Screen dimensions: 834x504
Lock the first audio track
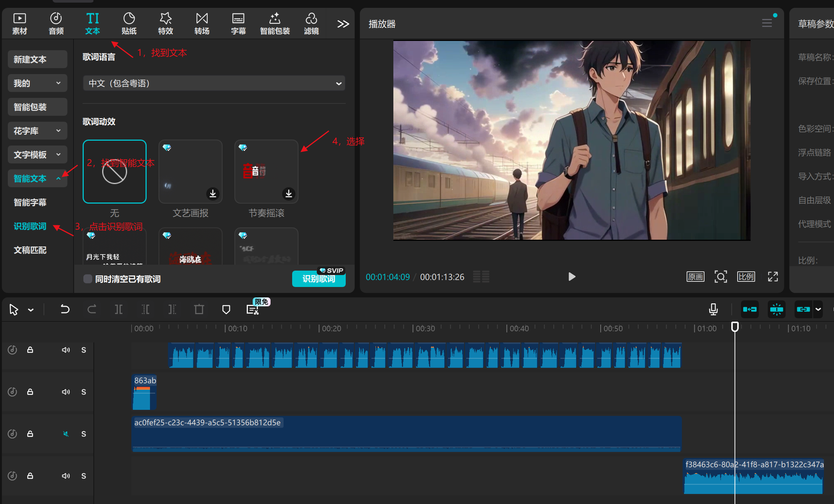(30, 350)
